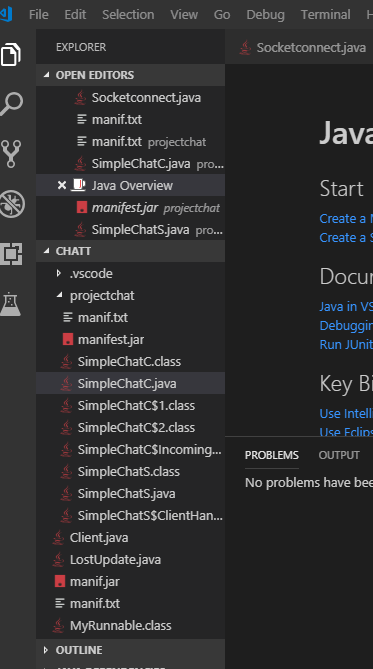Follow the Run JUnit link
The image size is (373, 669).
pyautogui.click(x=346, y=344)
